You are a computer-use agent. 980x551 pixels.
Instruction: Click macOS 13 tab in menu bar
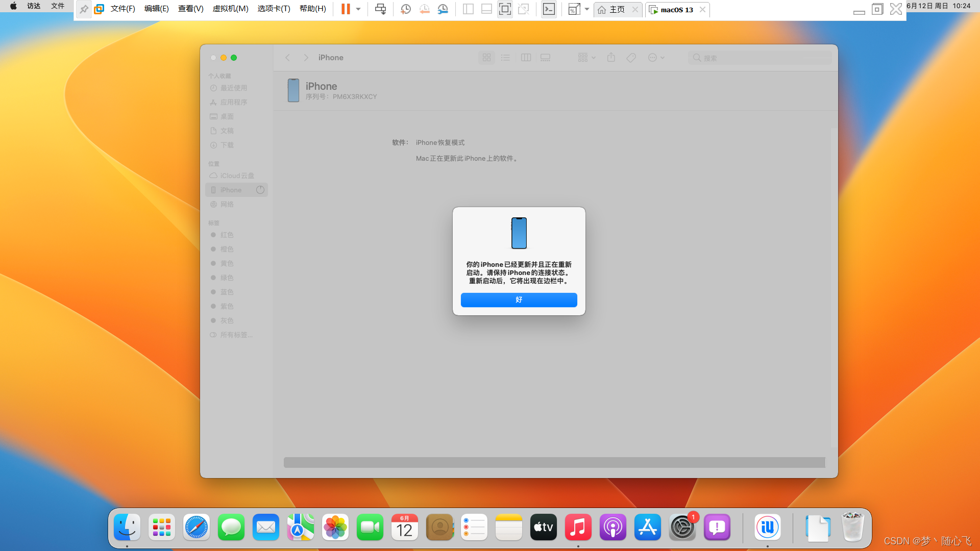point(673,9)
